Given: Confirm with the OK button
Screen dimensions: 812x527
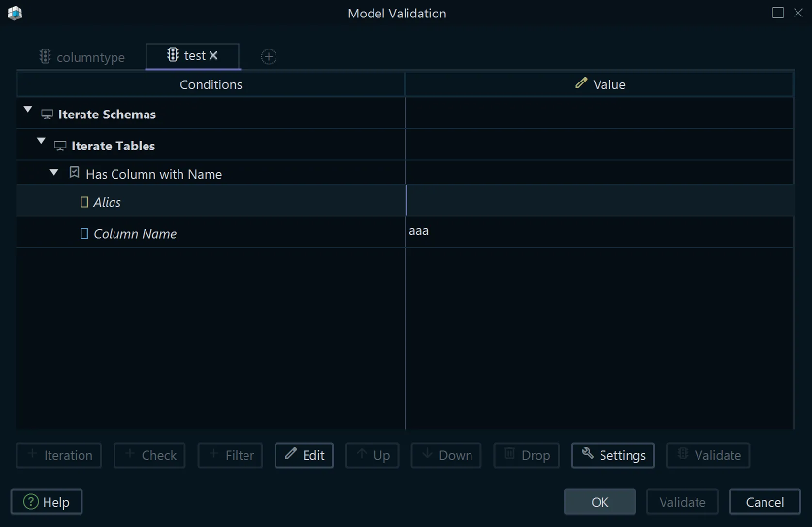Looking at the screenshot, I should pos(600,502).
